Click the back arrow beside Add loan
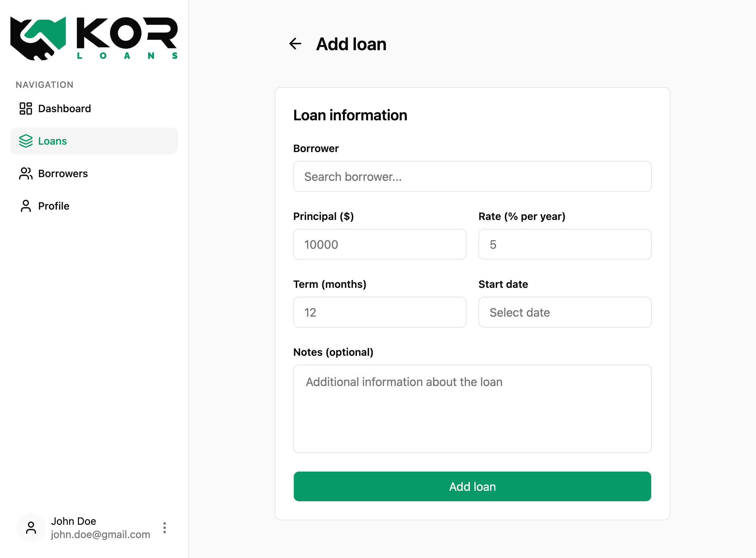 pos(295,44)
